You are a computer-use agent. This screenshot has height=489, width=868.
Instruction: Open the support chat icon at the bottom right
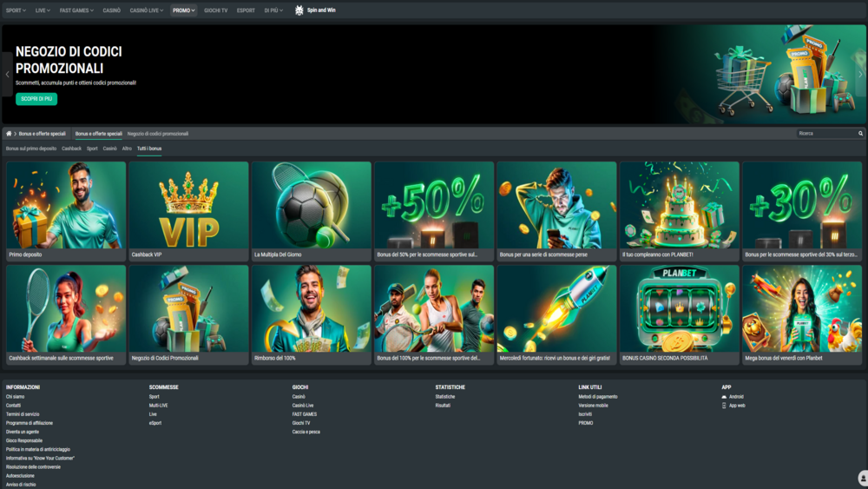tap(863, 478)
